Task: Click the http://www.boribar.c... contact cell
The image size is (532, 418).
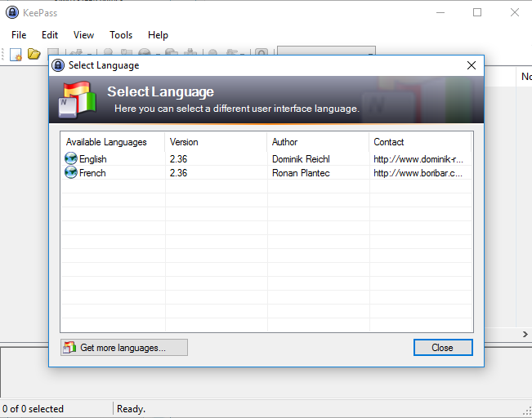Action: (418, 173)
